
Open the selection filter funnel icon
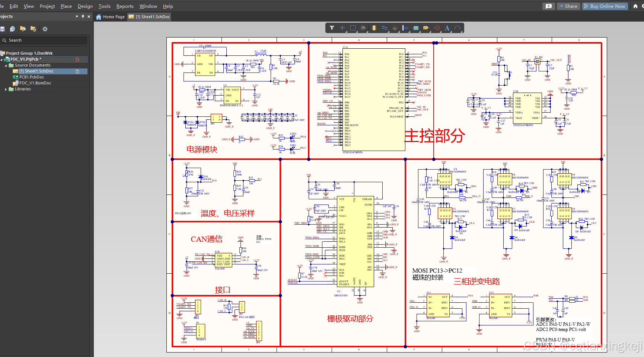pos(332,28)
